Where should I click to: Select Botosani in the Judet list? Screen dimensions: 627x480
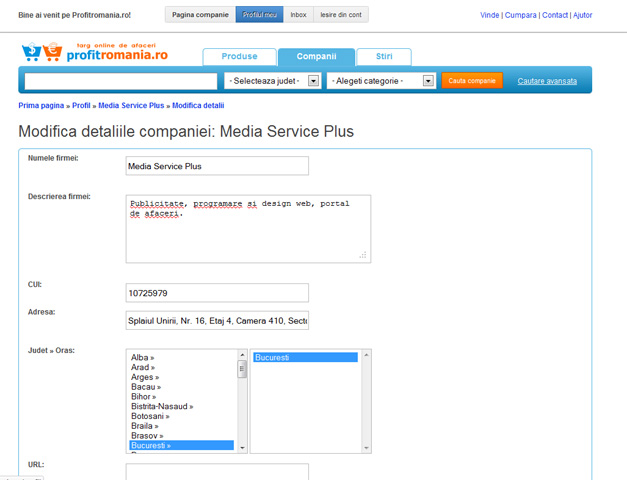150,416
